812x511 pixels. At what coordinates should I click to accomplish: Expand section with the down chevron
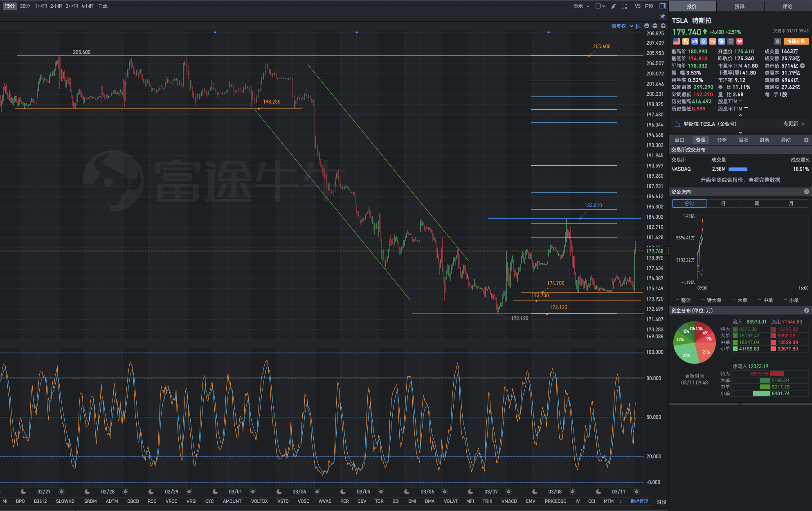click(x=740, y=132)
